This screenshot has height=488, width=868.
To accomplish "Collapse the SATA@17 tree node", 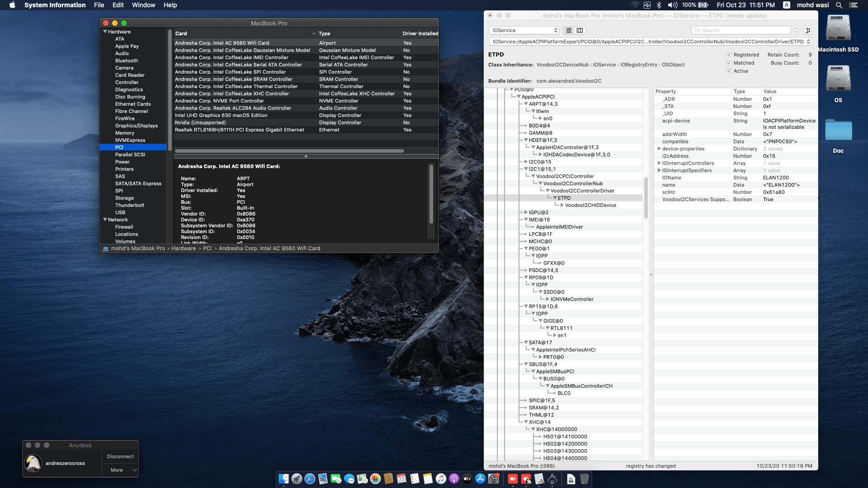I will click(526, 343).
